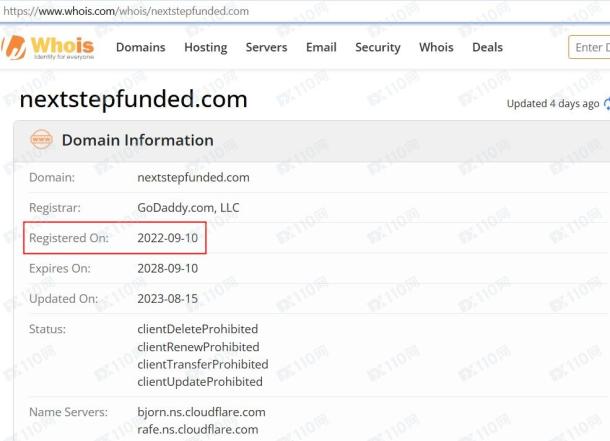Click the Whois logo
Viewport: 610px width, 441px height.
point(47,47)
